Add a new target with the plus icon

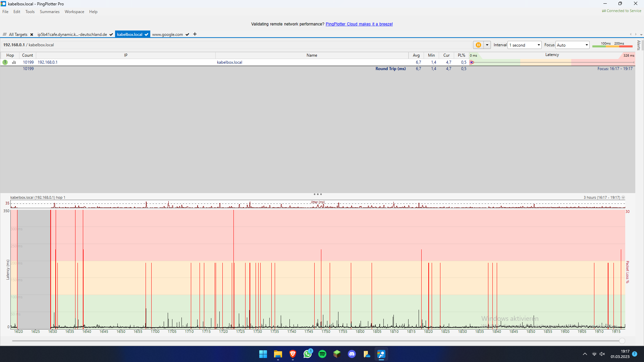pyautogui.click(x=195, y=34)
